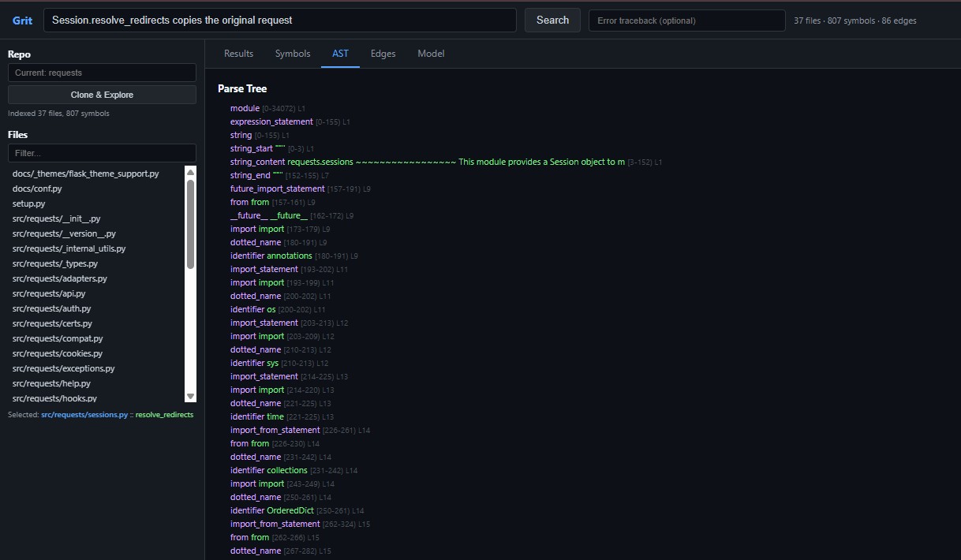
Task: Select the string_start node
Action: pyautogui.click(x=271, y=148)
